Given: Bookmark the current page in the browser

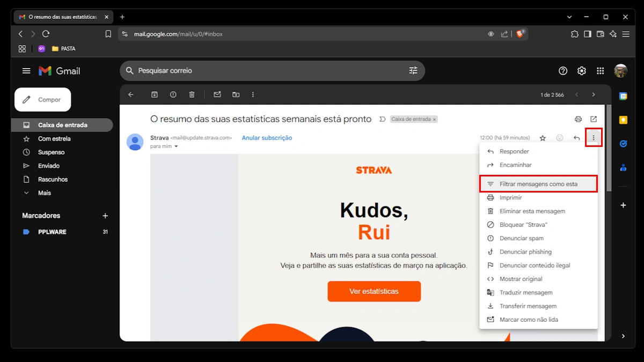Looking at the screenshot, I should coord(108,33).
